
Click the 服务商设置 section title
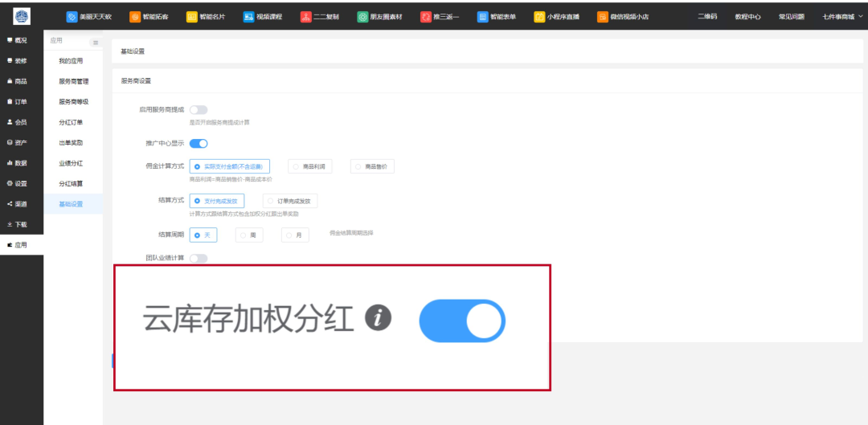pos(136,81)
